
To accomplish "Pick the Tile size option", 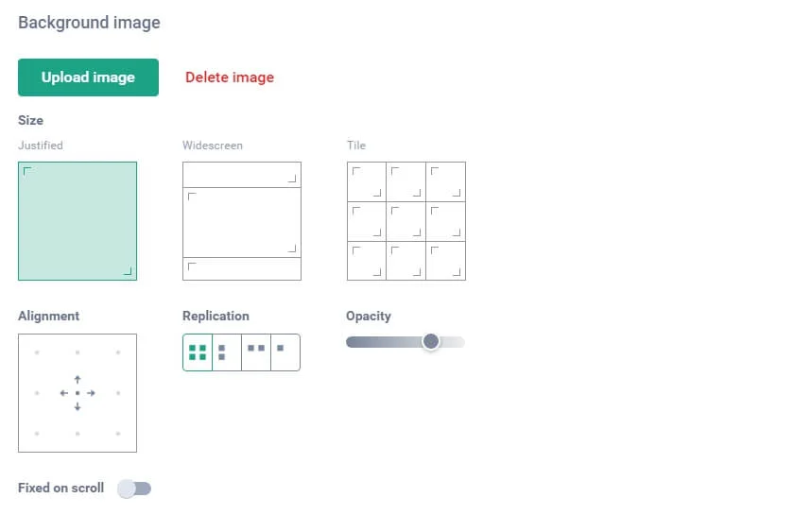I will [406, 221].
